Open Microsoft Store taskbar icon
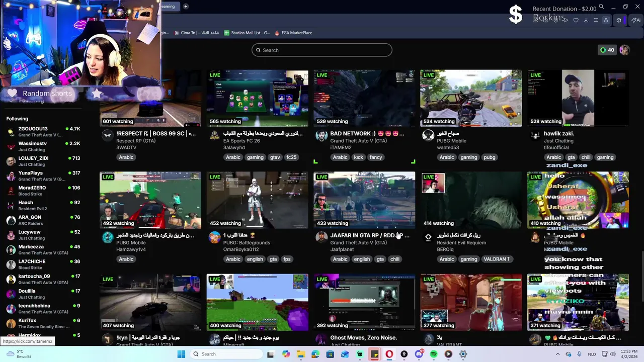 point(330,354)
